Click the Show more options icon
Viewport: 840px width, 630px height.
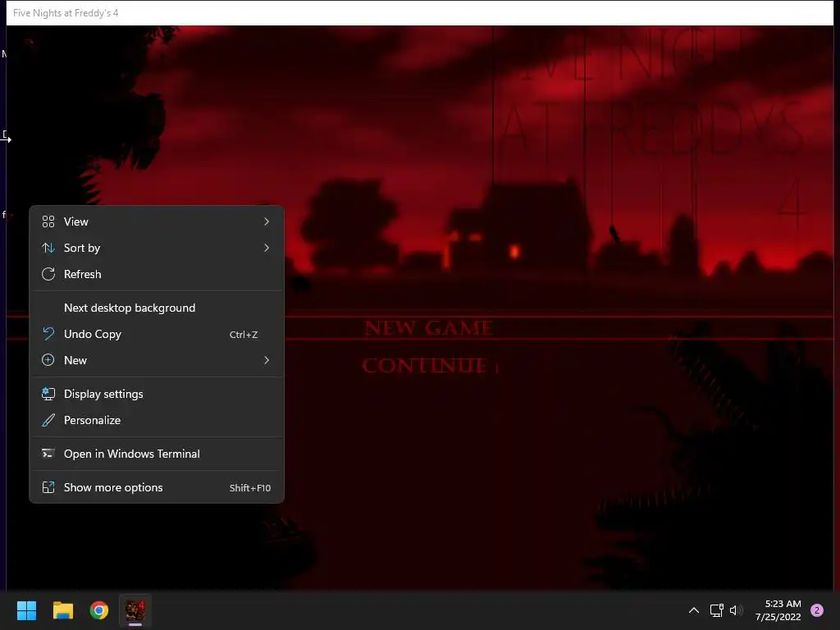[x=48, y=487]
